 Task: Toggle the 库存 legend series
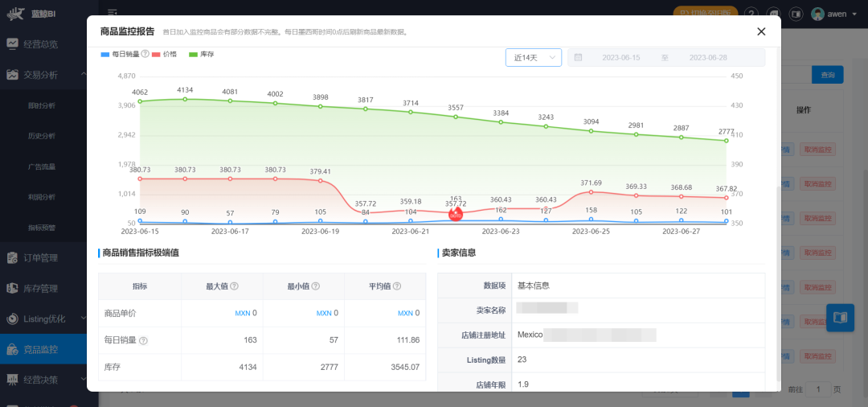pos(202,54)
